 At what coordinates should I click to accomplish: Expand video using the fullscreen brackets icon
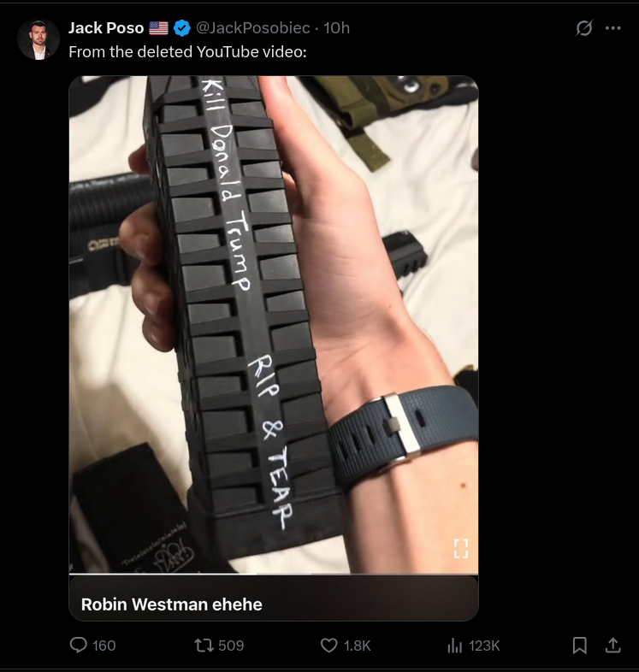tap(461, 548)
